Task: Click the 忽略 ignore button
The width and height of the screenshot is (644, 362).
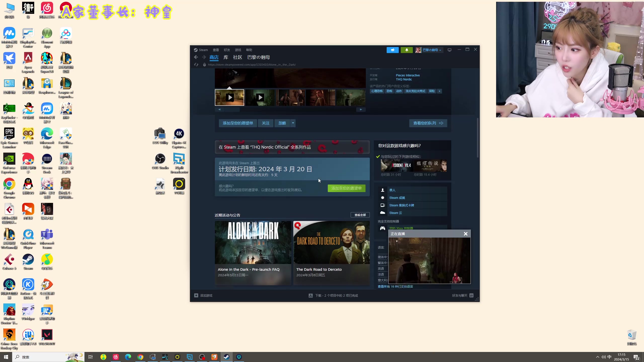Action: coord(282,123)
